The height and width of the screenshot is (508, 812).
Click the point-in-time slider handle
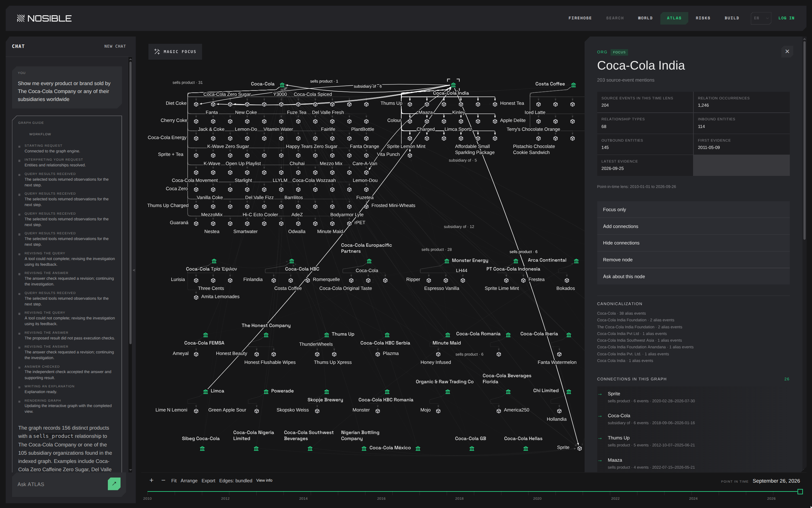pos(800,491)
